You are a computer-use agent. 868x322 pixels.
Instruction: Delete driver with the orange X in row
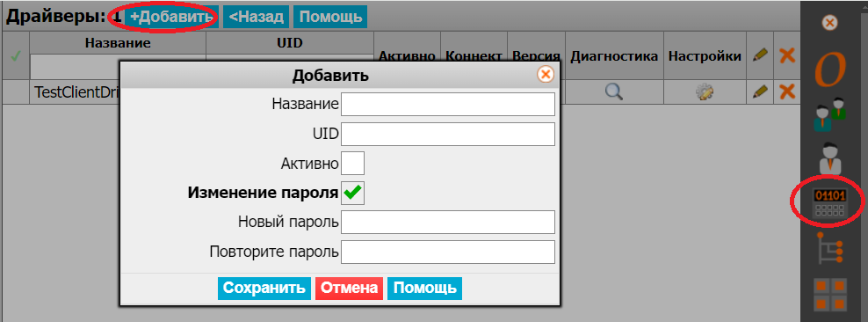pyautogui.click(x=787, y=91)
